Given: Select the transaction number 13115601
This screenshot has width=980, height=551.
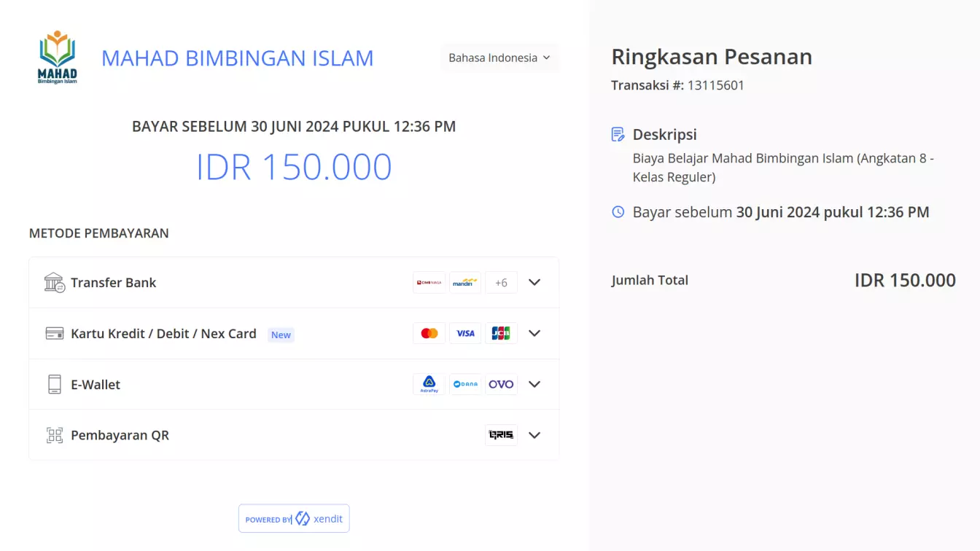Looking at the screenshot, I should click(x=715, y=85).
